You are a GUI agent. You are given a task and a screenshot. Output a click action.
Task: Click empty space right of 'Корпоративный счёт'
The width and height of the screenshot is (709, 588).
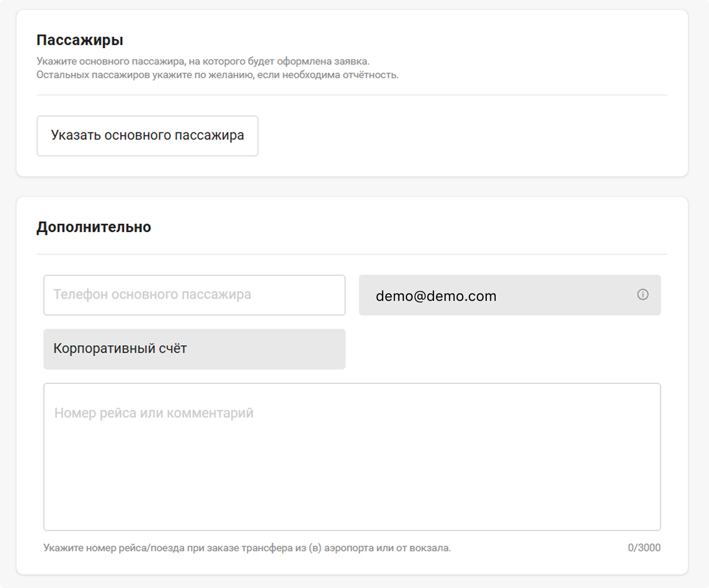509,349
